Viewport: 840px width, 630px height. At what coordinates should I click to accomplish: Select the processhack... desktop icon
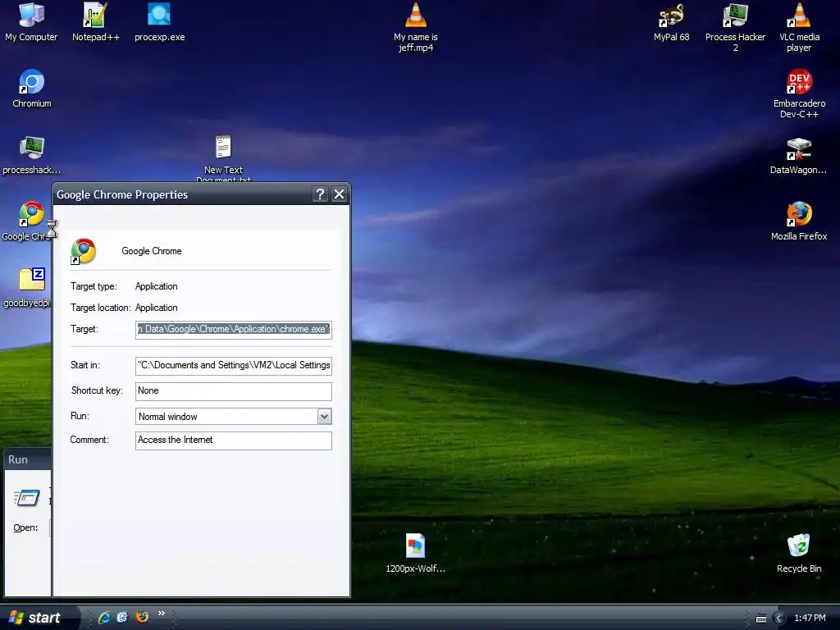click(32, 155)
